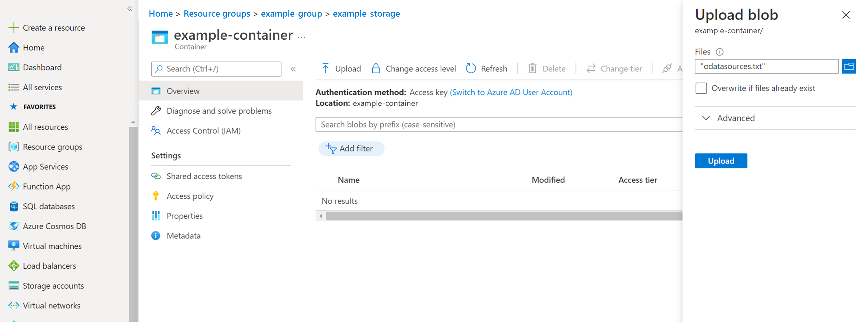This screenshot has width=868, height=327.
Task: Open the Virtual machines monitor icon
Action: (x=13, y=246)
